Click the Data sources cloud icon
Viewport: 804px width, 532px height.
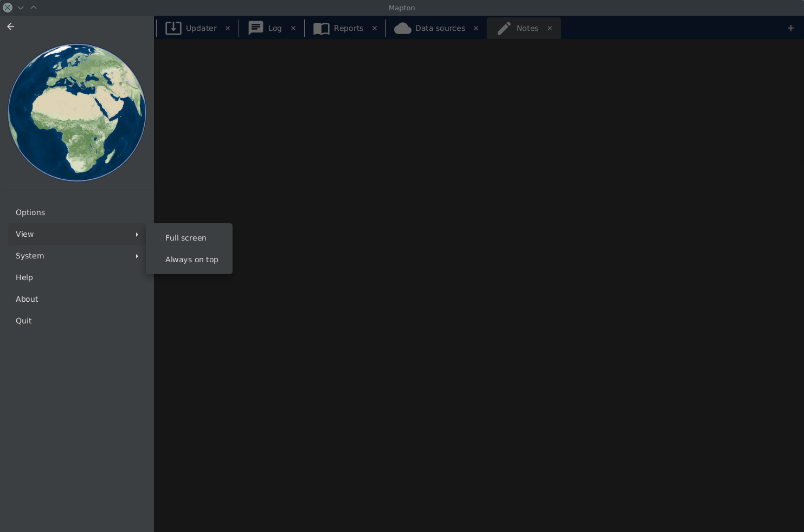pyautogui.click(x=403, y=28)
